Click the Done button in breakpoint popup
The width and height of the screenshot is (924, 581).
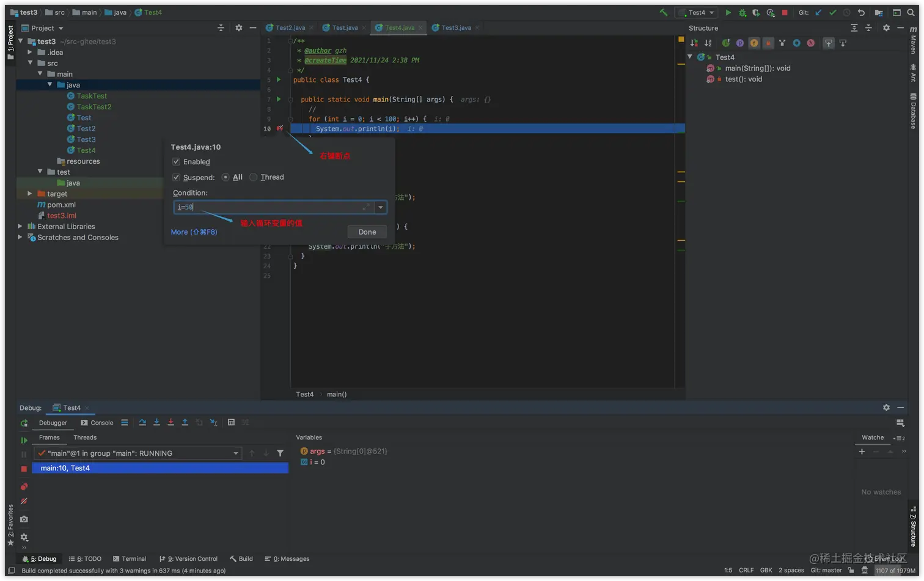click(x=367, y=232)
